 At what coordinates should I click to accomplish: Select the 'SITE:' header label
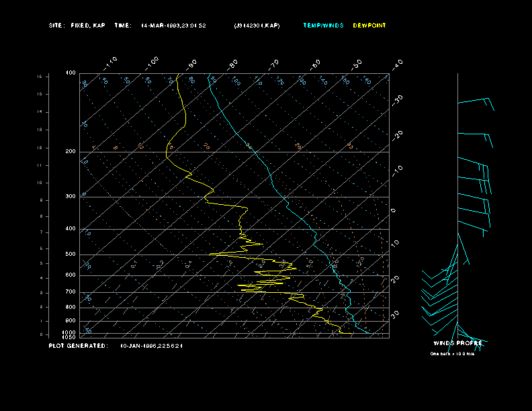[56, 26]
